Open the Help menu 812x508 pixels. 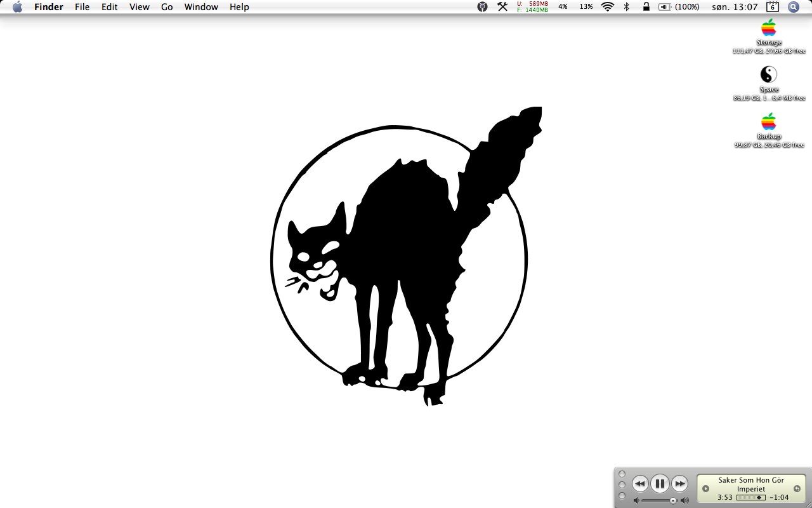tap(239, 7)
